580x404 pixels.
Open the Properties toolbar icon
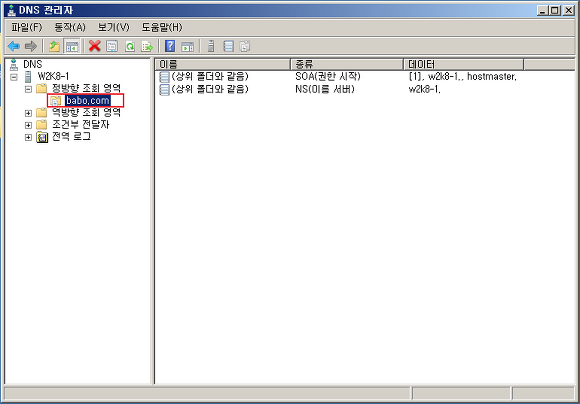112,46
